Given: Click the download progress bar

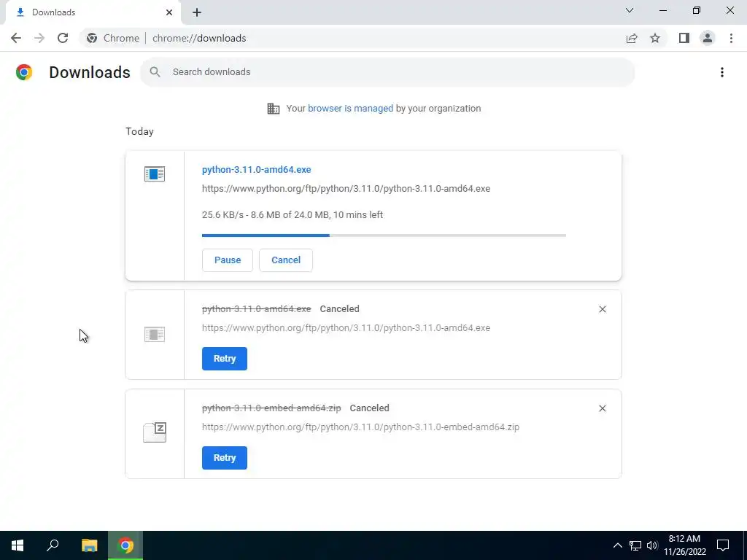Looking at the screenshot, I should [384, 236].
